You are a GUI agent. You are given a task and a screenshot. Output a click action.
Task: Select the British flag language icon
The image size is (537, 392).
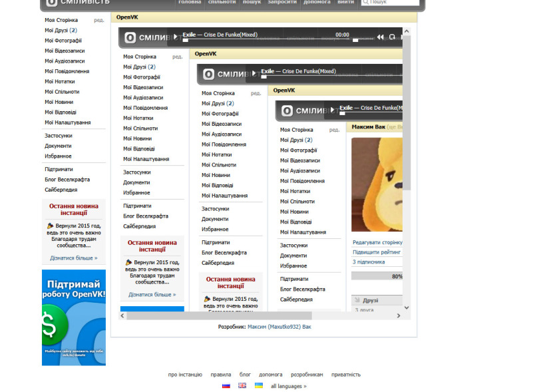pos(242,386)
